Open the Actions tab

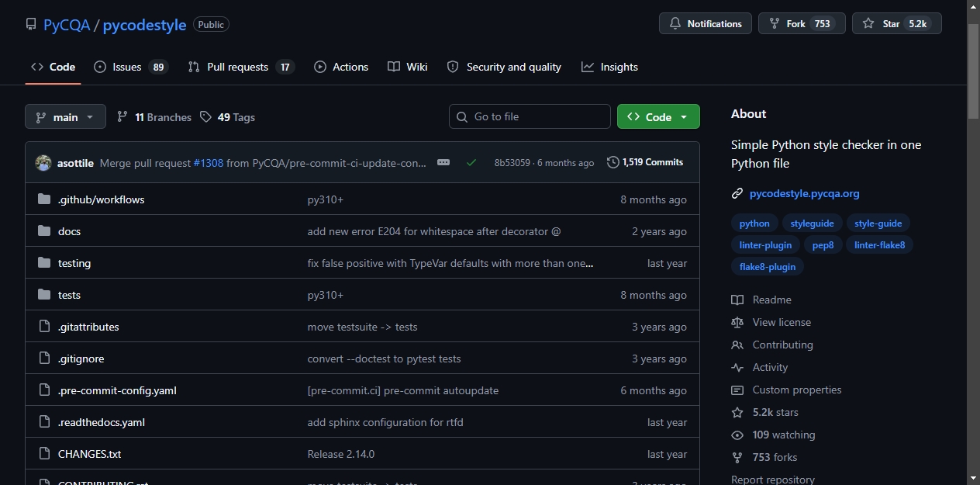341,67
